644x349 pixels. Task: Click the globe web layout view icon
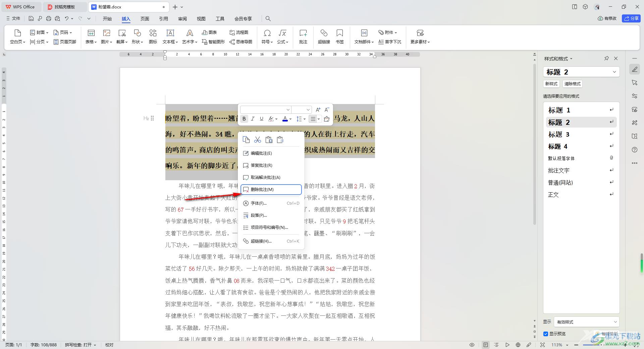pyautogui.click(x=518, y=345)
